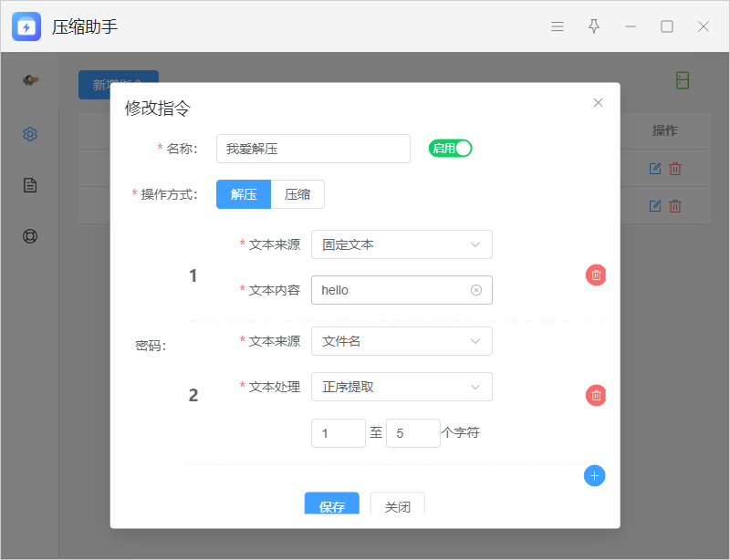Toggle the 启用 enable switch

pos(451,149)
